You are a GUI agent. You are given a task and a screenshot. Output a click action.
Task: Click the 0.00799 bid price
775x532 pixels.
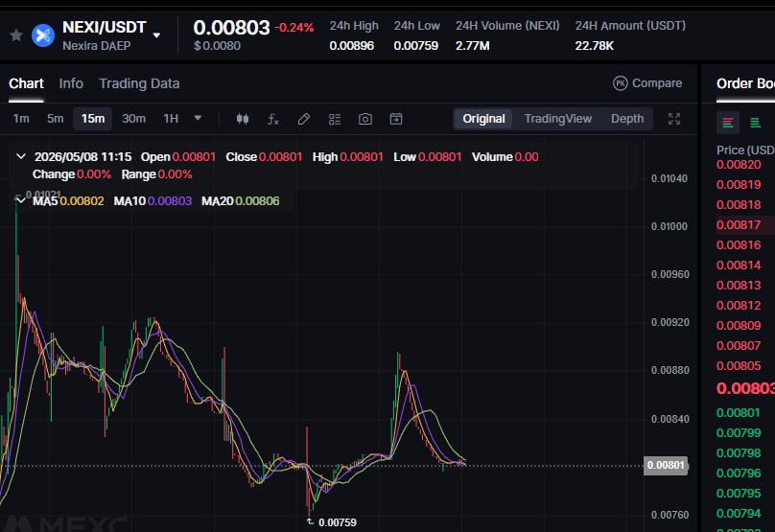coord(739,432)
